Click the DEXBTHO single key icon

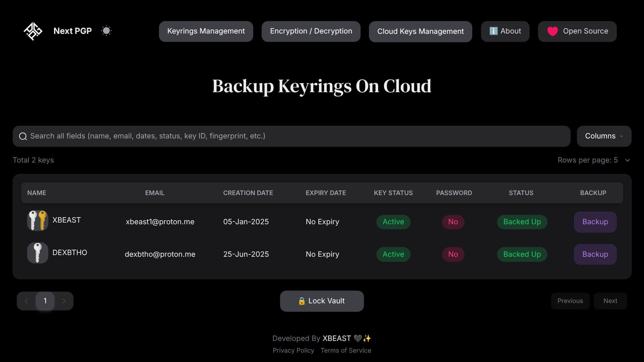pos(38,253)
